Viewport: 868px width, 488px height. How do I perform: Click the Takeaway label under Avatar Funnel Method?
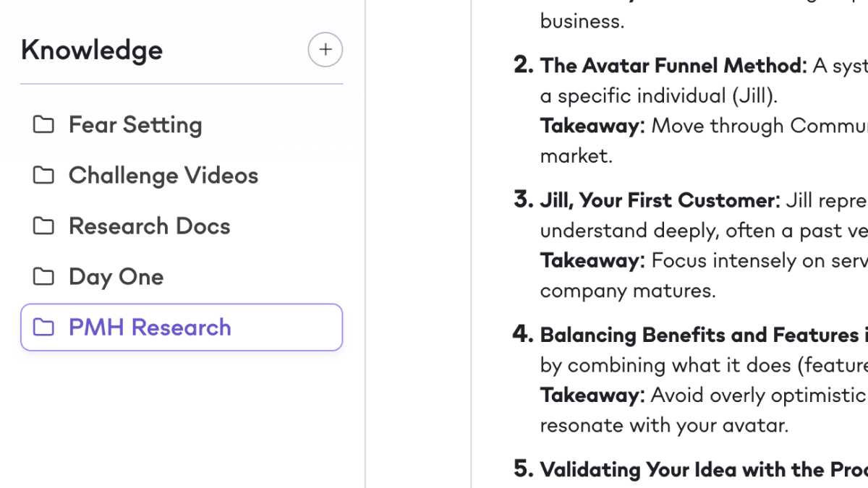(x=592, y=126)
